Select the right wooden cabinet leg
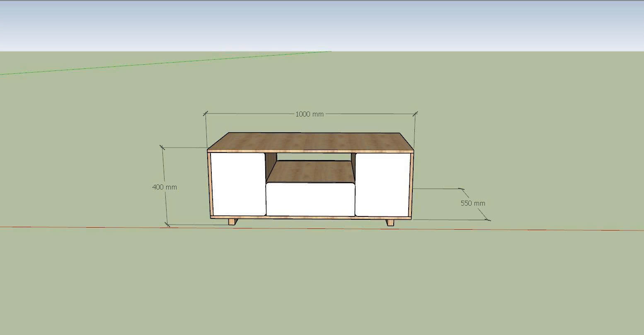Screen dimensions: 644x335 tap(390, 223)
